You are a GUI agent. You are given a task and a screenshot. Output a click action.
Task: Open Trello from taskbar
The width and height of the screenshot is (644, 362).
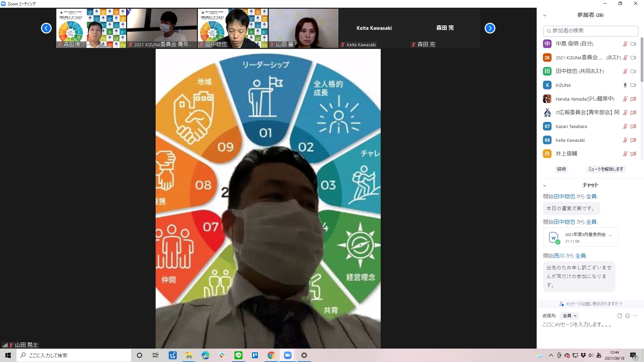pos(255,355)
